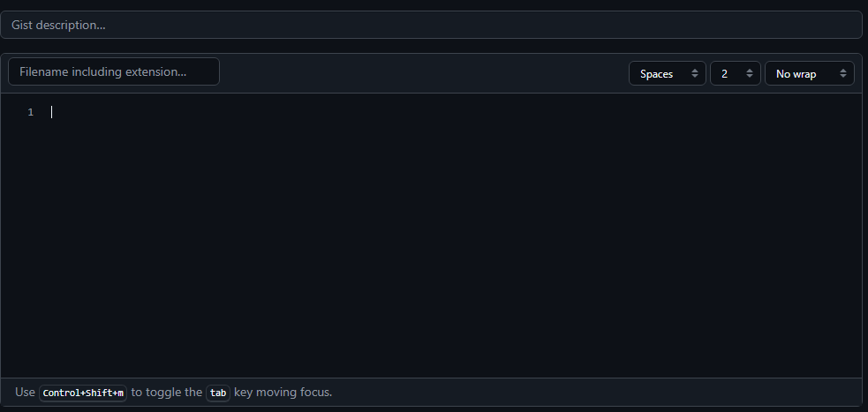This screenshot has width=868, height=412.
Task: Open the indent size dropdown showing 2
Action: tap(736, 73)
